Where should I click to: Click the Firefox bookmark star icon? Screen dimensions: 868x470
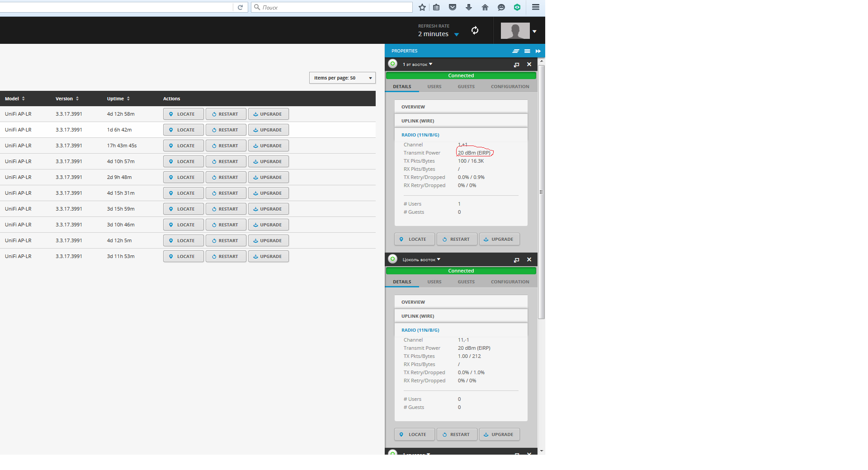(x=422, y=7)
